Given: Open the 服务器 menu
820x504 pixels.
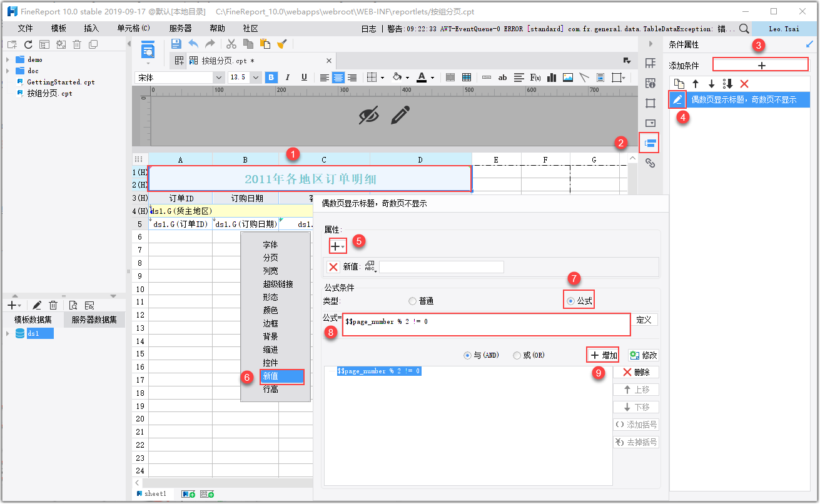Looking at the screenshot, I should click(180, 28).
